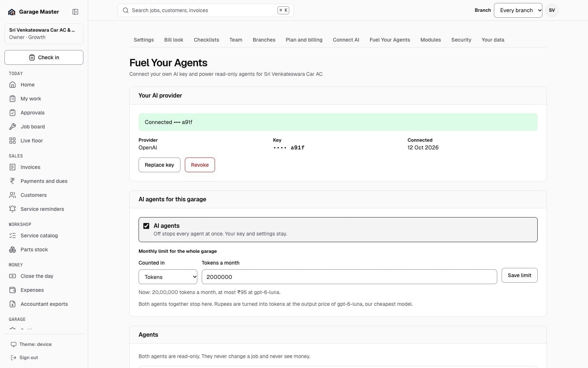Select the Live floor grid icon
Image resolution: width=588 pixels, height=368 pixels.
(x=12, y=141)
